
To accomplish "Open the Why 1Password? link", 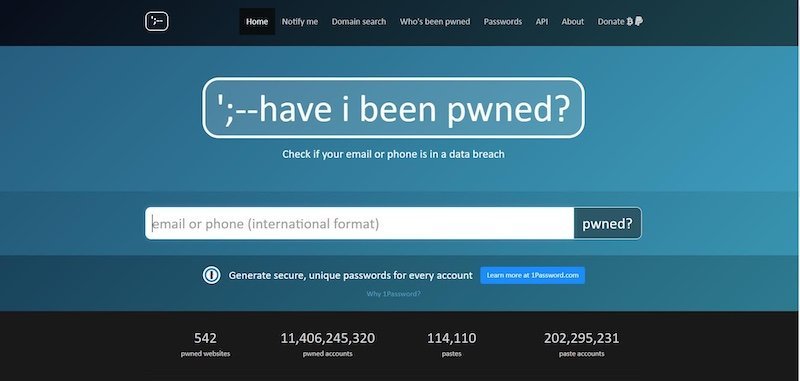I will 393,294.
